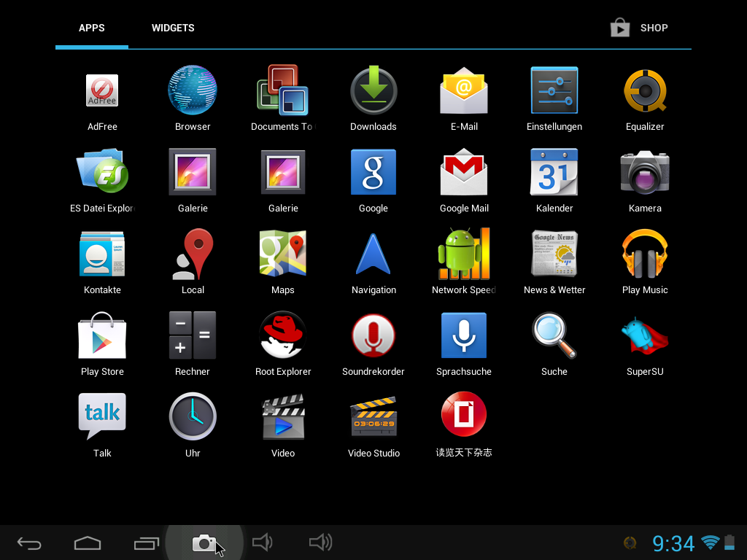The image size is (747, 560).
Task: Click the equalizer notification icon beside the clock
Action: [x=630, y=542]
